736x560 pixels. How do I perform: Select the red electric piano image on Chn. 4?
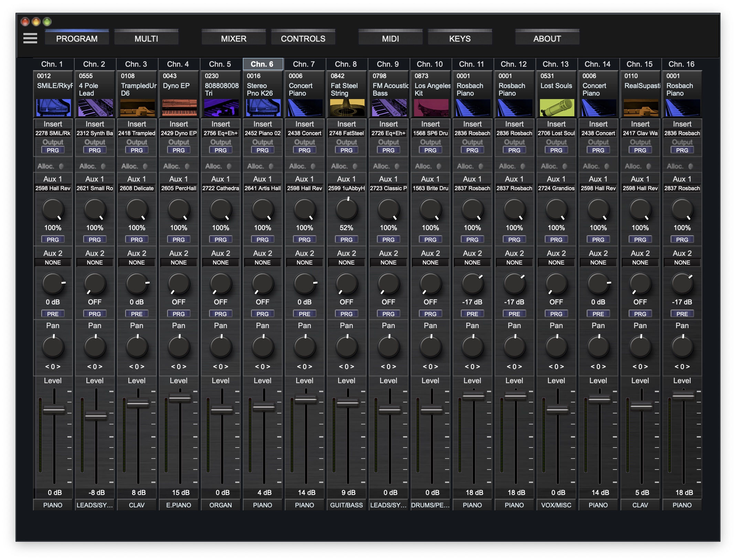(x=179, y=108)
